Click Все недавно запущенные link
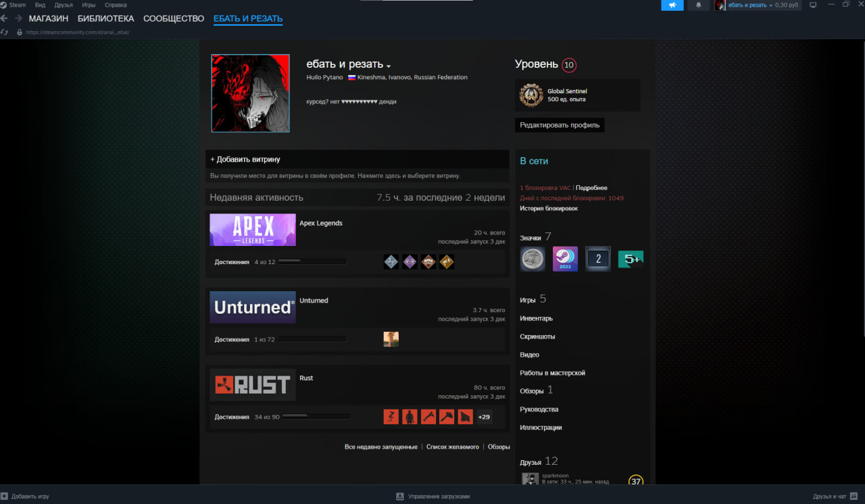865x504 pixels. 381,447
